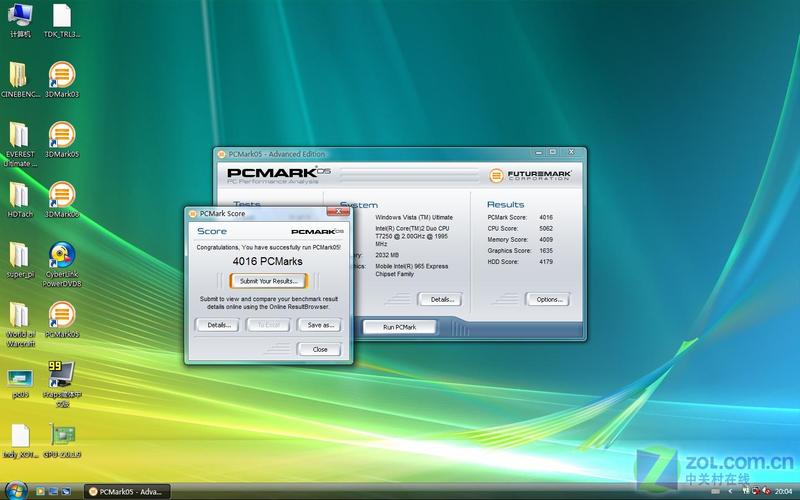Open the World of Warcraft folder
This screenshot has width=800, height=500.
(x=20, y=324)
